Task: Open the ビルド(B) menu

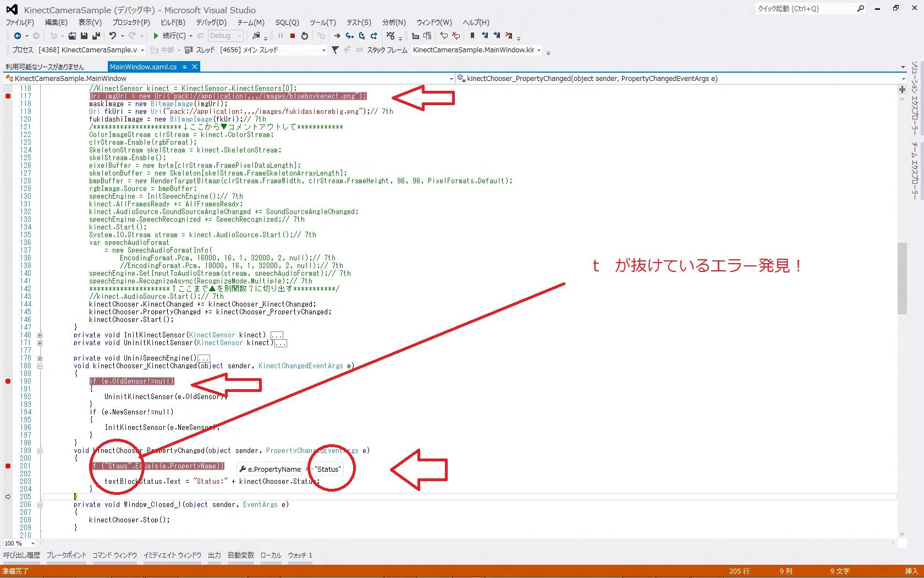Action: click(173, 23)
